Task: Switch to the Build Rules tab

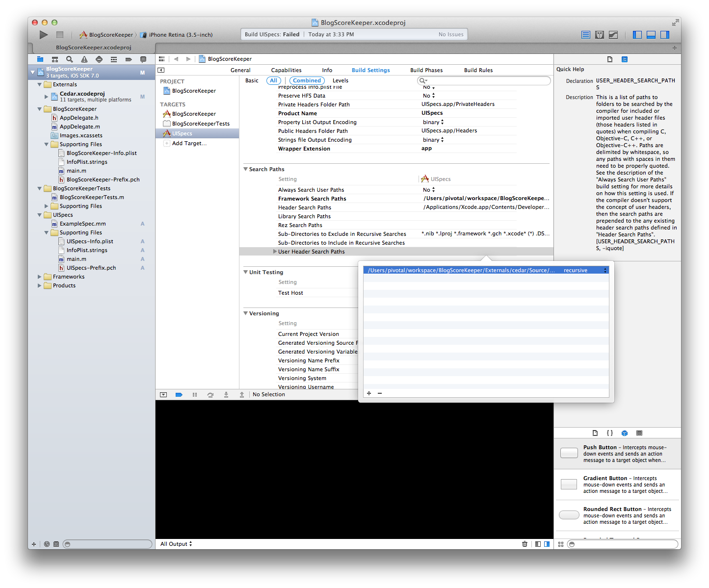Action: click(x=478, y=70)
